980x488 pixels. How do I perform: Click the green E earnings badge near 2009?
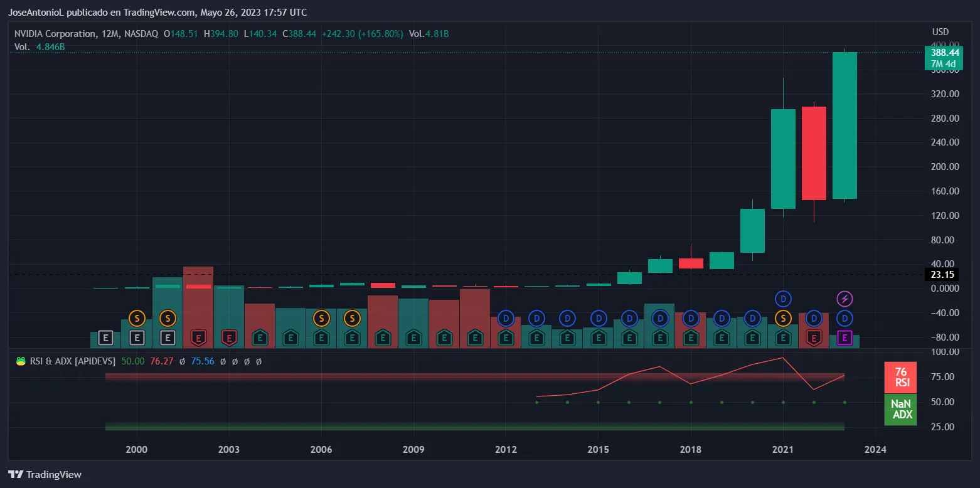click(x=413, y=337)
